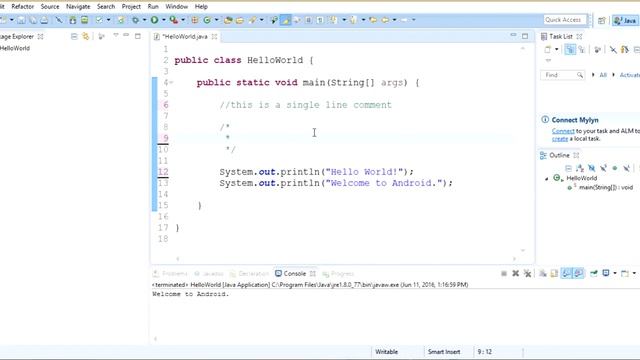Click the Scheduled view icon in Task List
Image resolution: width=640 pixels, height=360 pixels.
[x=582, y=50]
